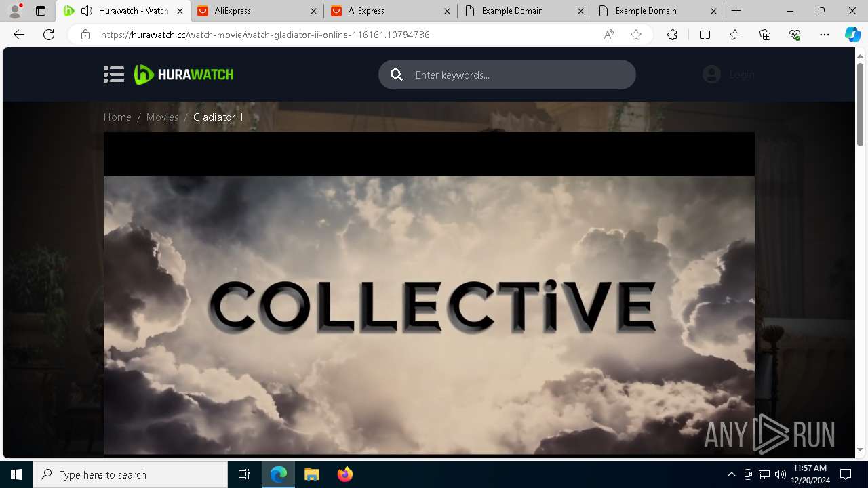
Task: Open a new browser tab
Action: (736, 11)
